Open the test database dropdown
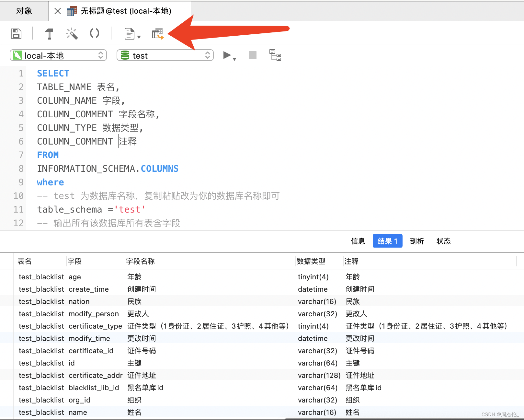This screenshot has height=420, width=524. [165, 55]
